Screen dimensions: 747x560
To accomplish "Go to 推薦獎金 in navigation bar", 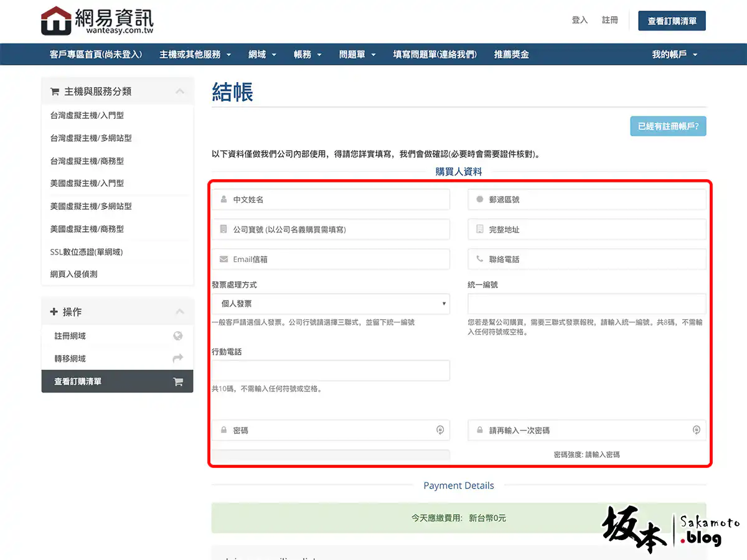I will coord(511,54).
